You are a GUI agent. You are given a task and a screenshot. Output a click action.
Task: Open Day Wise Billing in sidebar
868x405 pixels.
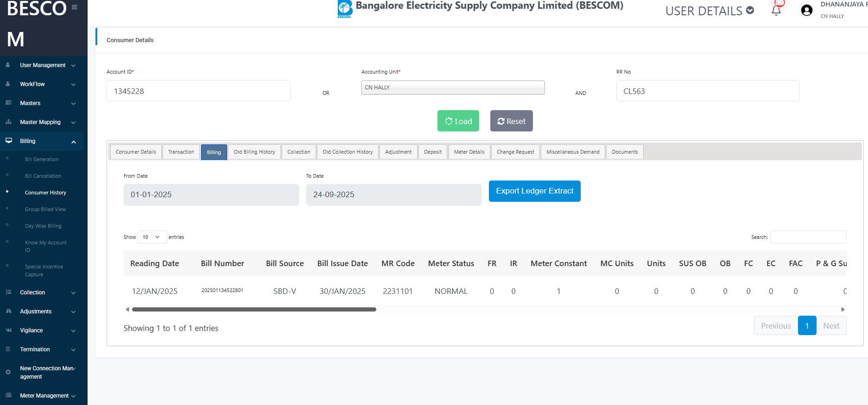coord(43,226)
